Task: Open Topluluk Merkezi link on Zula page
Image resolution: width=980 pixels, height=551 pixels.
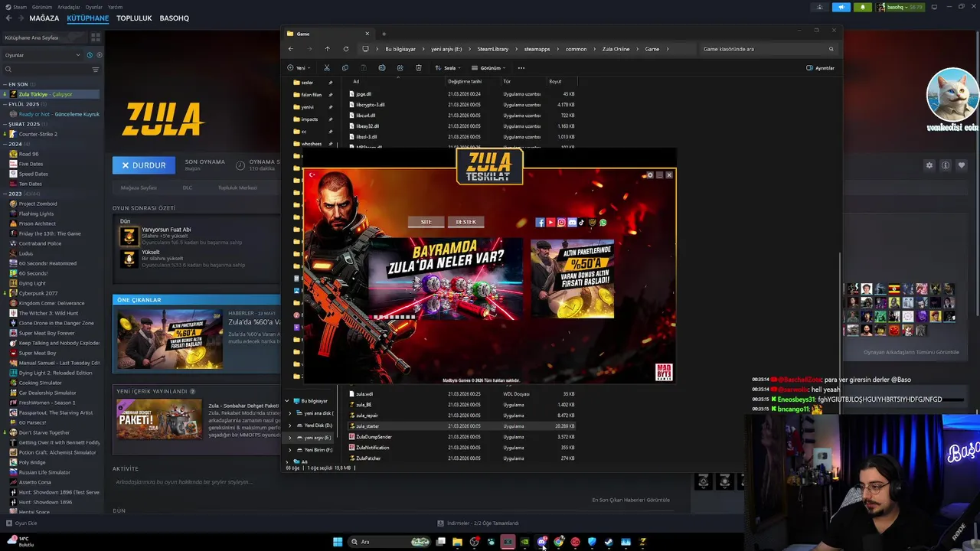Action: click(x=237, y=187)
